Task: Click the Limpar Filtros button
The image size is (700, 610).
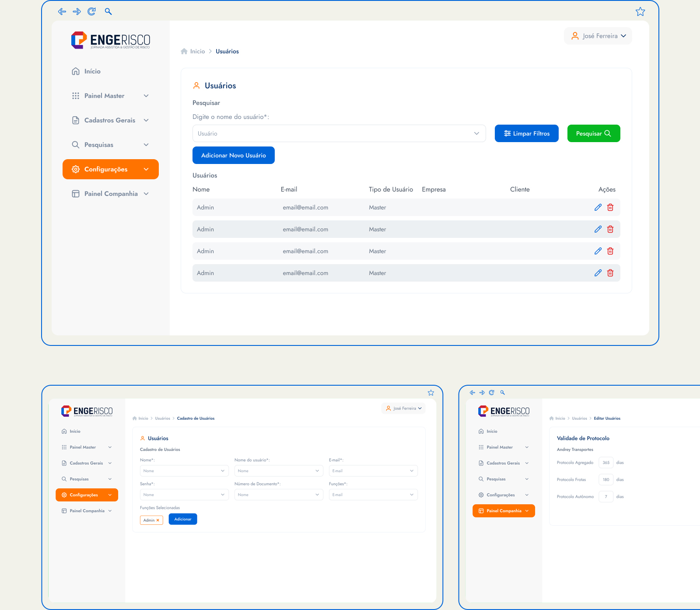Action: pyautogui.click(x=526, y=133)
